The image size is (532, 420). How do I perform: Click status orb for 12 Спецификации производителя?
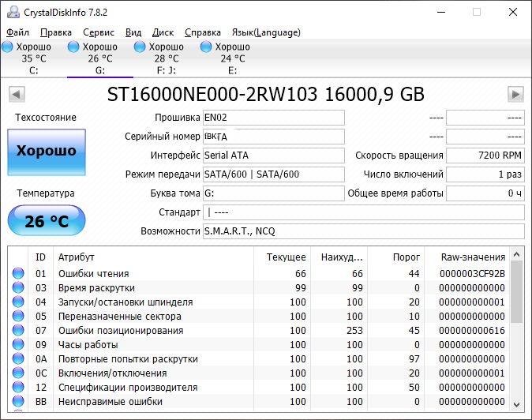click(18, 388)
